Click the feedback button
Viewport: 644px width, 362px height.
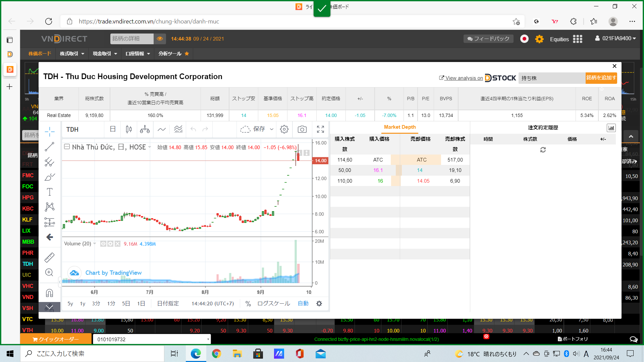coord(488,39)
